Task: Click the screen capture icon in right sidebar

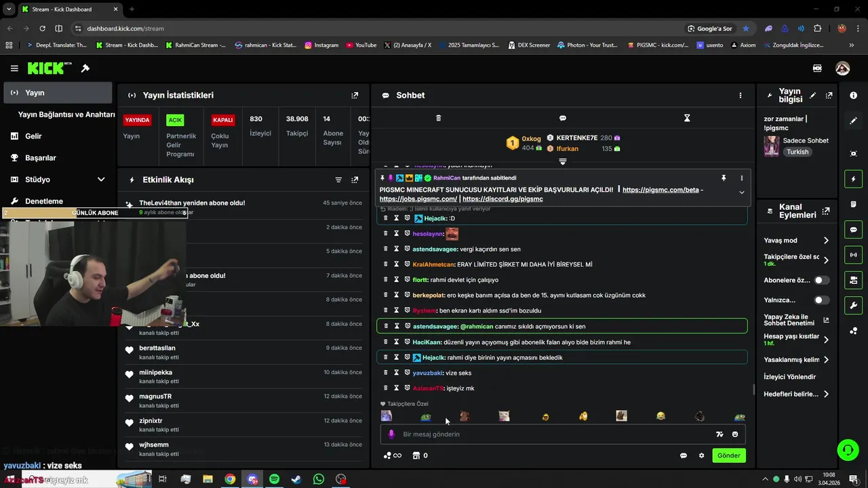Action: (853, 154)
